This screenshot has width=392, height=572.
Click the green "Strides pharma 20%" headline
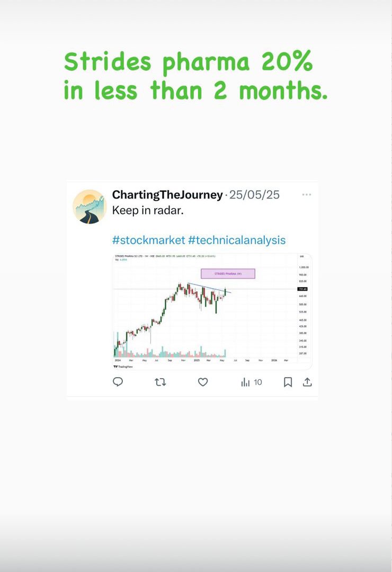pyautogui.click(x=188, y=63)
